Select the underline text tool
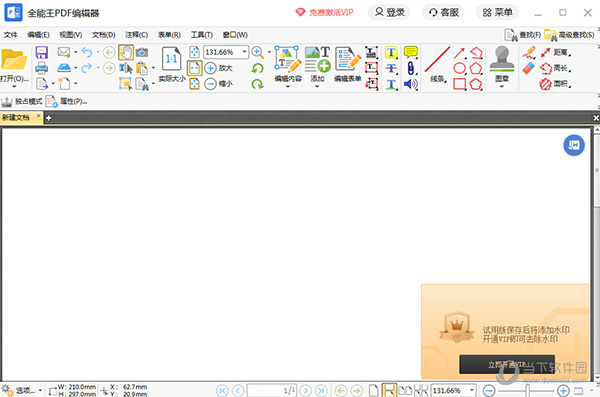The width and height of the screenshot is (600, 397). coord(391,84)
